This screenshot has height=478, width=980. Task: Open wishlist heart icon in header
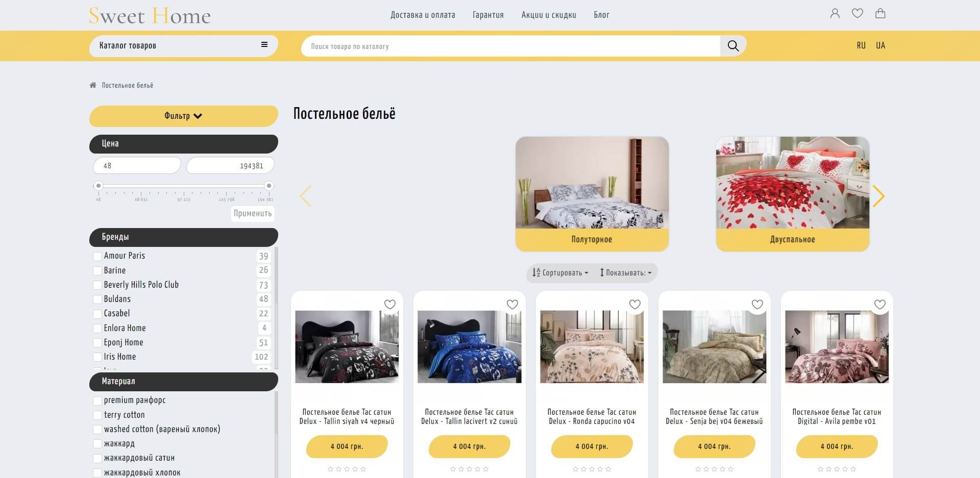857,14
